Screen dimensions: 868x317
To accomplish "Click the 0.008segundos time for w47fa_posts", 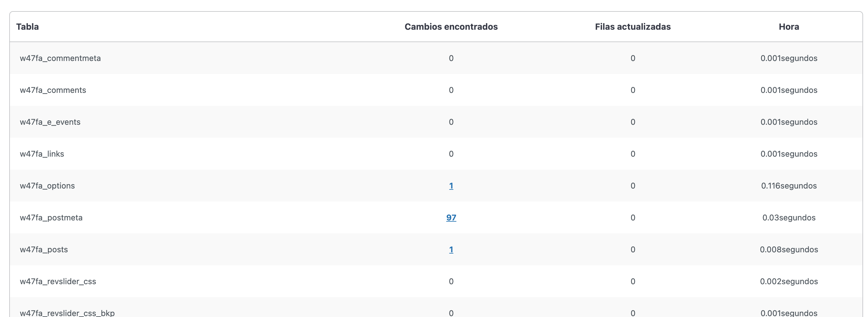I will (x=789, y=250).
